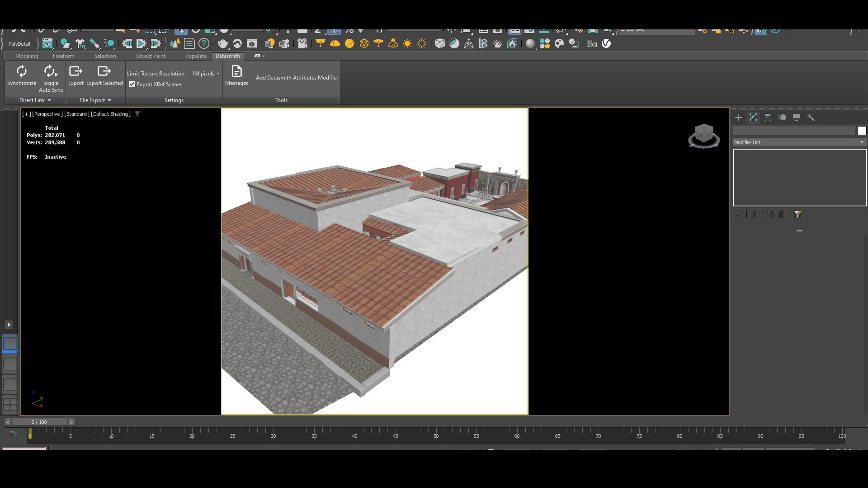Open the Utilities wrench panel tab
Screen dimensions: 868x488
tap(811, 117)
